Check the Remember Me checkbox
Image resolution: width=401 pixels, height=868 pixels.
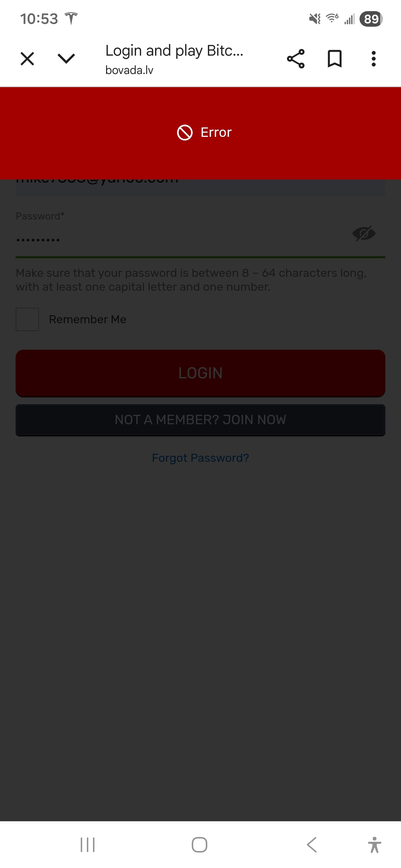27,319
